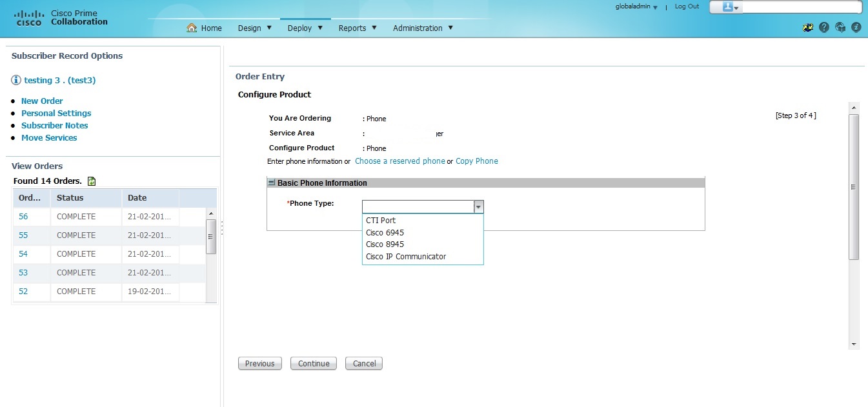Open order number 54
Screen dimensions: 868x407
tap(23, 254)
